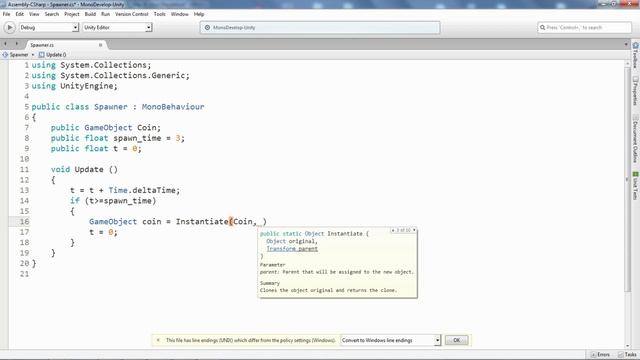Open the Edit menu
This screenshot has width=640, height=360.
pos(20,14)
